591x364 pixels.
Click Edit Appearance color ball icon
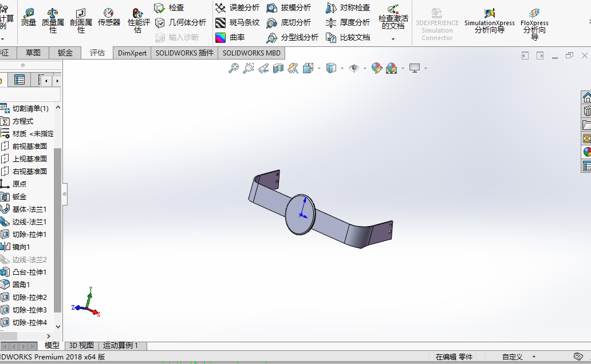pyautogui.click(x=377, y=68)
